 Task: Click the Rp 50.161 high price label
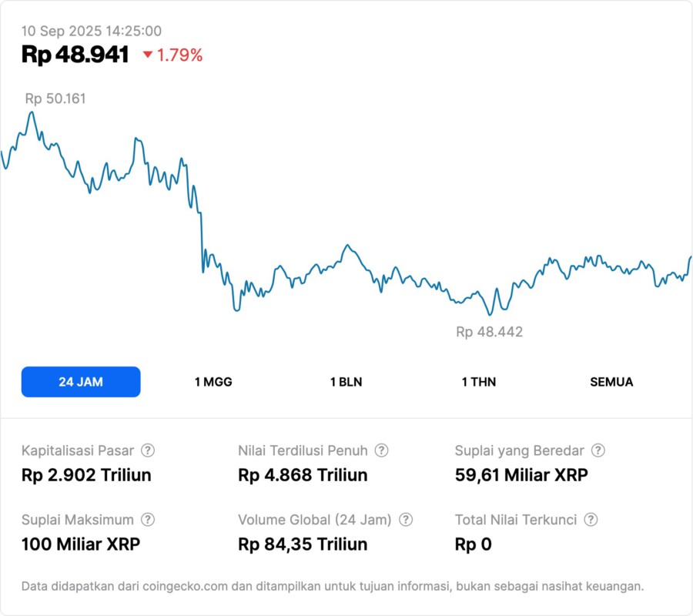click(x=55, y=99)
